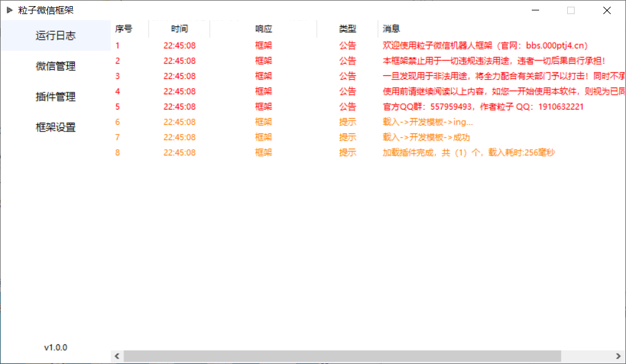Open the 运行日志 tab

[56, 35]
